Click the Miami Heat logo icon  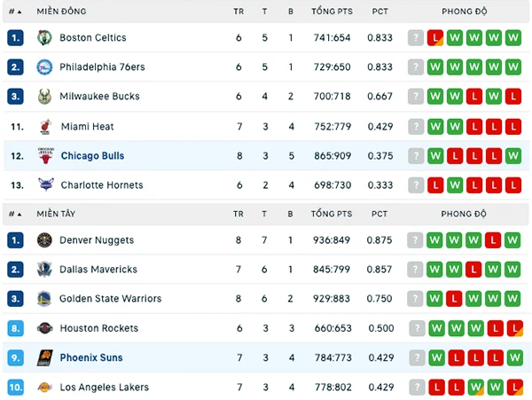coord(45,127)
